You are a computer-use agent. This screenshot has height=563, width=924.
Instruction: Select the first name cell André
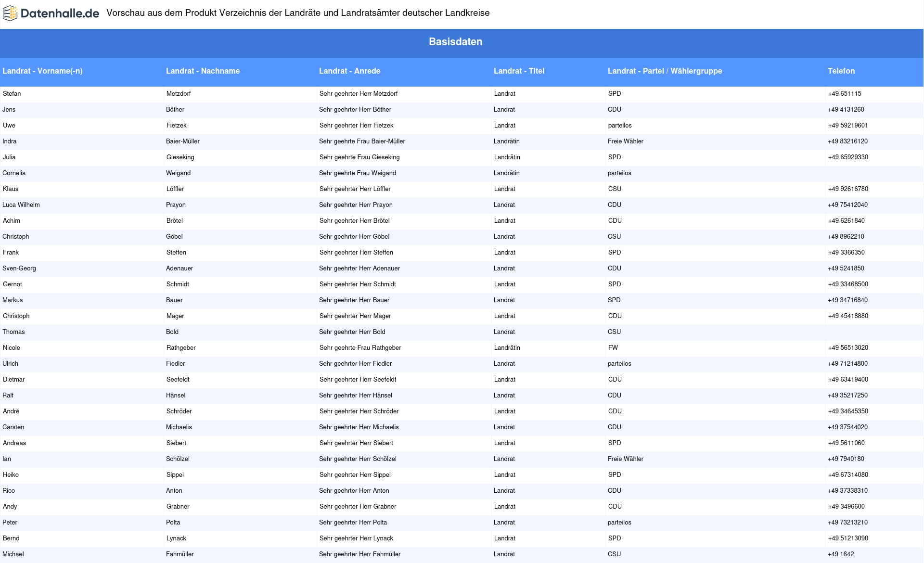pyautogui.click(x=11, y=411)
